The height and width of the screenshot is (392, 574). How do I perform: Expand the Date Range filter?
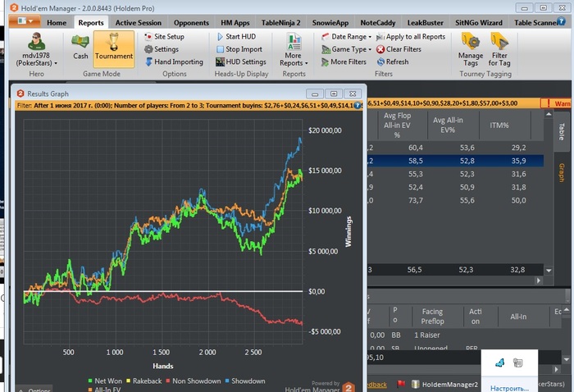[x=346, y=37]
